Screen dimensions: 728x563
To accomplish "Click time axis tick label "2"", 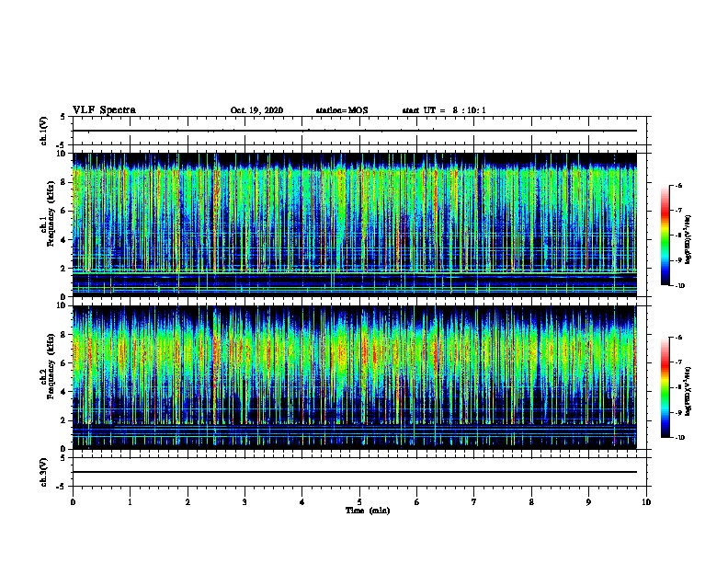I will [x=188, y=502].
